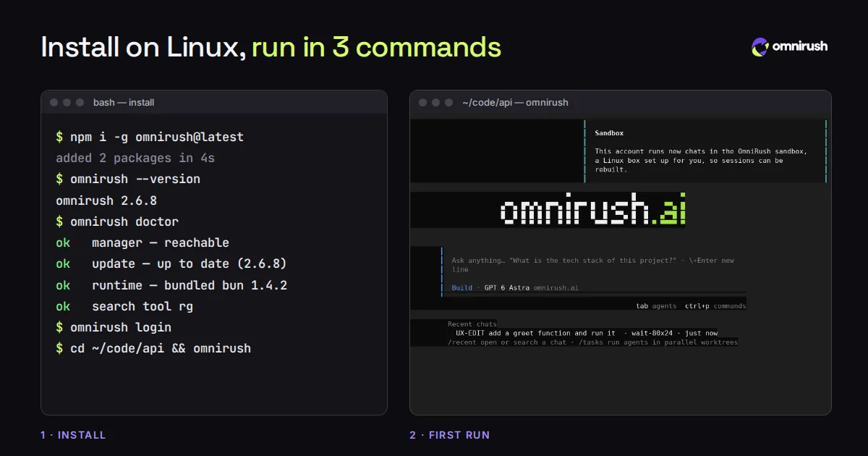This screenshot has width=868, height=456.
Task: Click the '2 · FIRST RUN' caption
Action: pos(449,435)
